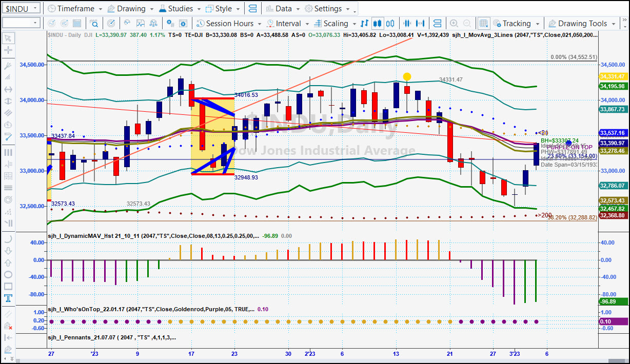Click the green 34,195.98 price tag
The width and height of the screenshot is (630, 364).
613,86
